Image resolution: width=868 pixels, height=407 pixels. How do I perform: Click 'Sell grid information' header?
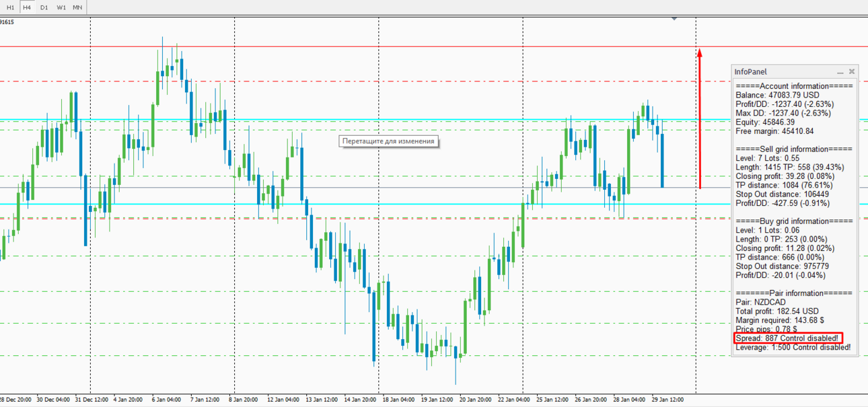794,149
